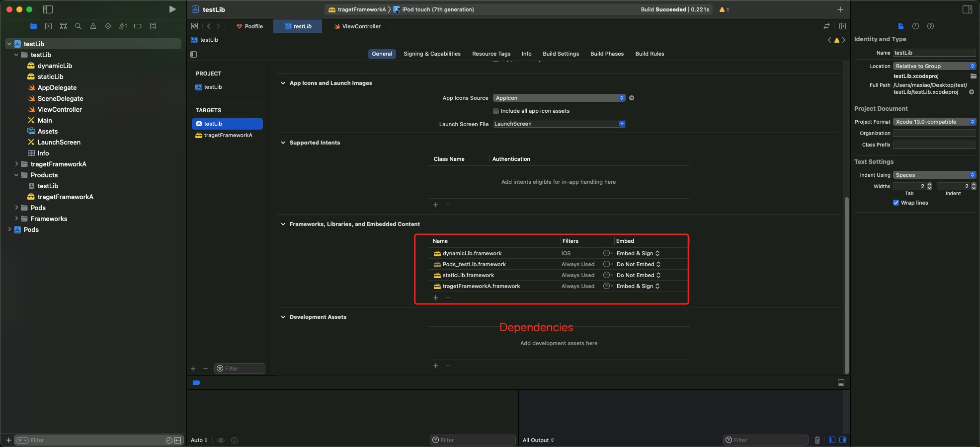Switch to the ViewController editor tab
980x447 pixels.
[357, 26]
